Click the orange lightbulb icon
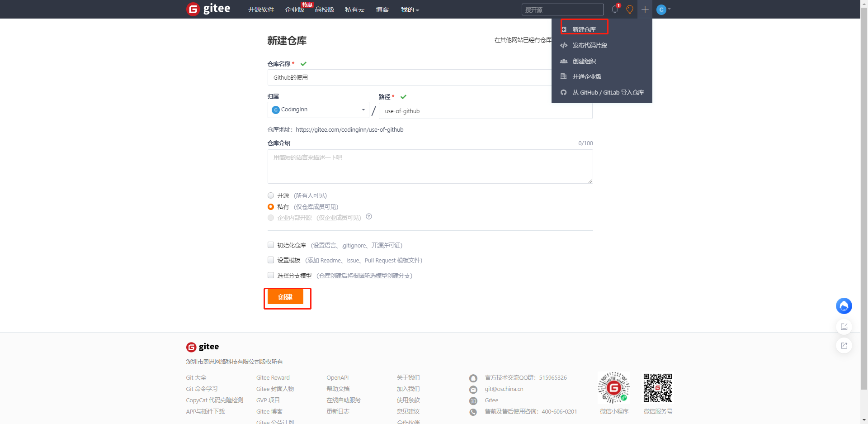This screenshot has width=868, height=424. pyautogui.click(x=630, y=9)
